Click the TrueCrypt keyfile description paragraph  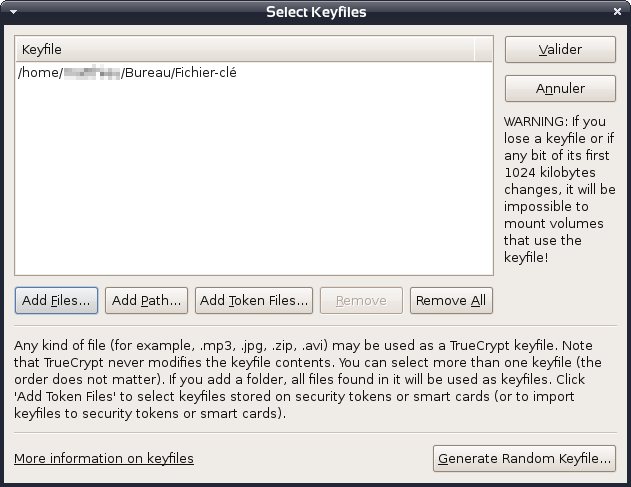pos(308,379)
